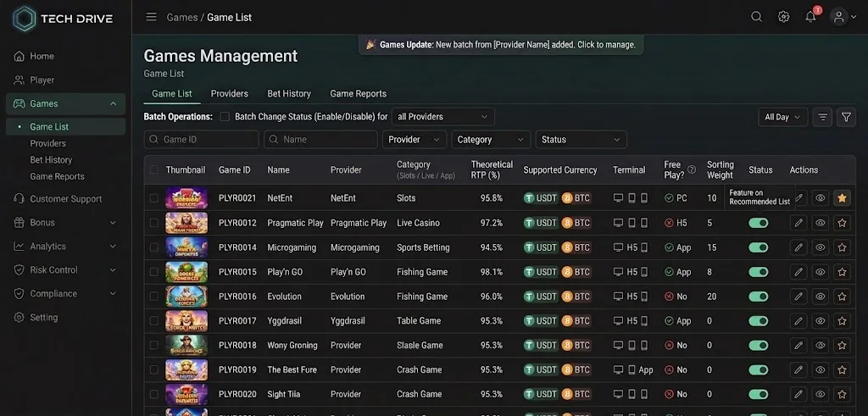Check the PLYR0014 row checkbox

(154, 247)
